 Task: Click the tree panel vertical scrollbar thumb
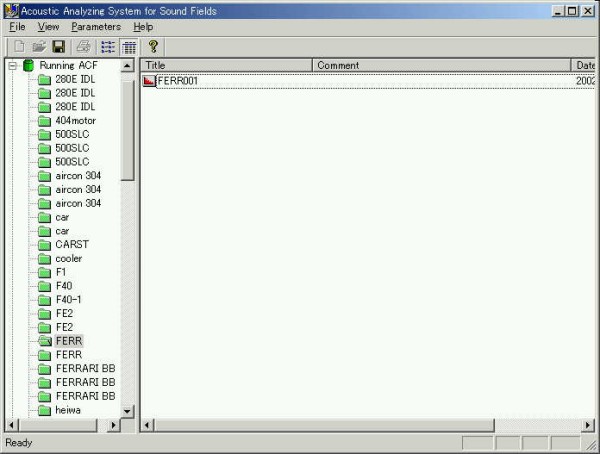pos(127,131)
